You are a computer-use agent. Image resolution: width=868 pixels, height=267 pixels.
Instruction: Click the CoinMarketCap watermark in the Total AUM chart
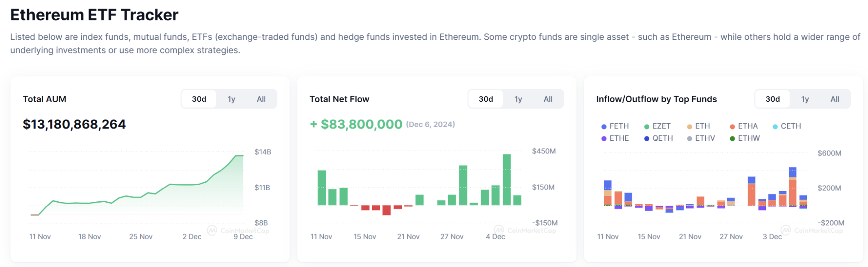point(234,231)
